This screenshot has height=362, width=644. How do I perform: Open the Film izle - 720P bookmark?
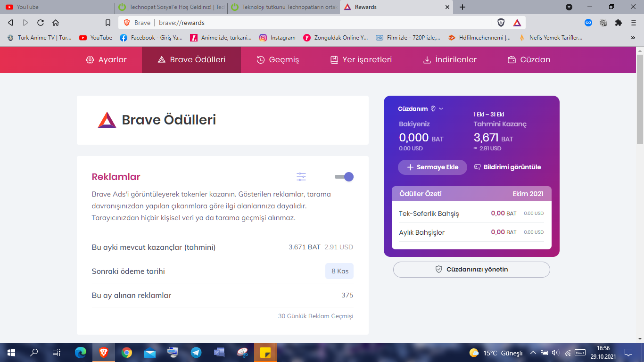(408, 38)
